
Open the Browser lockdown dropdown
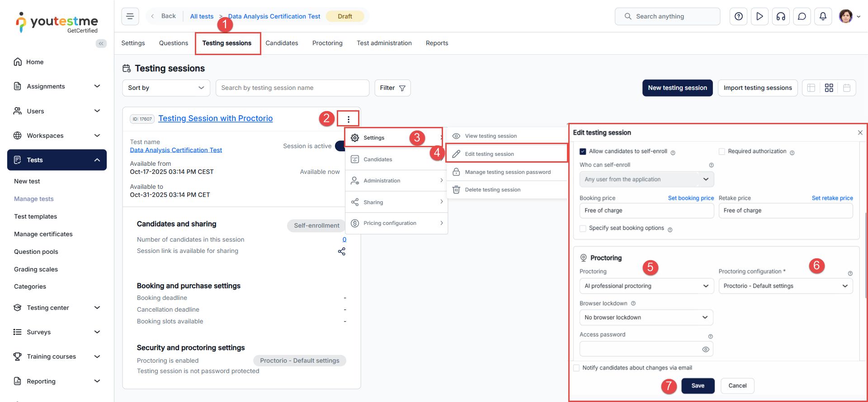[x=646, y=318]
